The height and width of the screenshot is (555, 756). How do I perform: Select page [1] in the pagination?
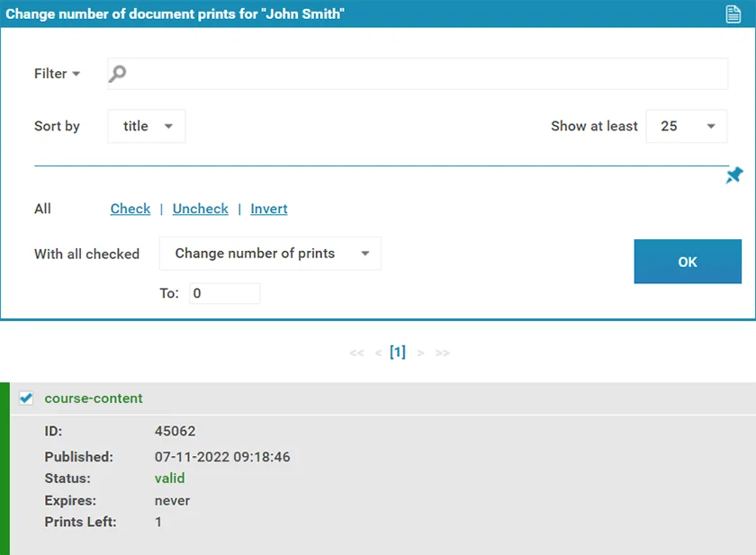[398, 353]
